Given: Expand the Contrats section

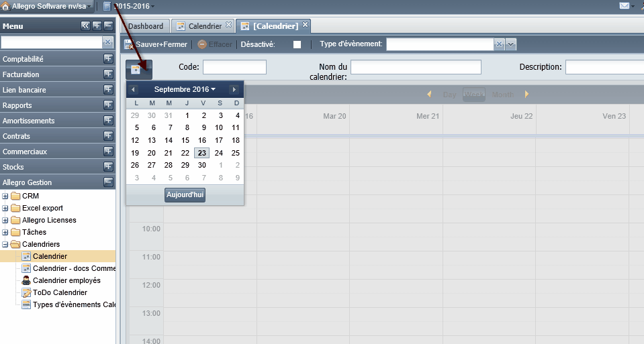Looking at the screenshot, I should coord(108,135).
